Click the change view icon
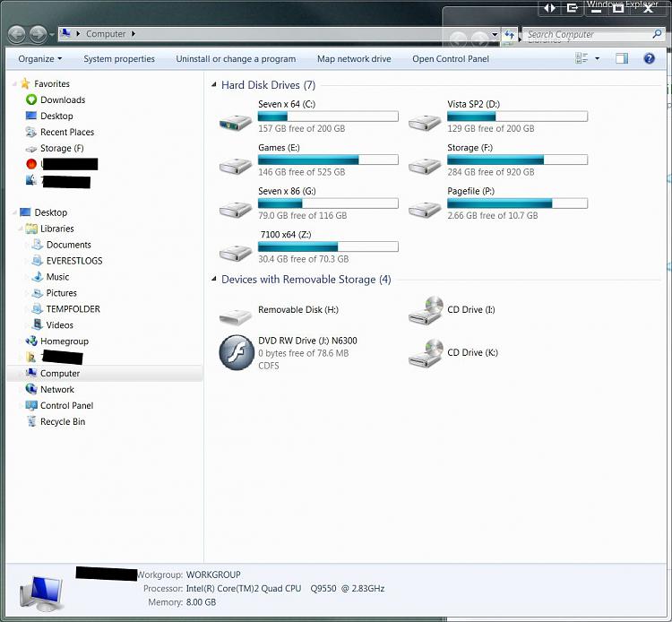Image resolution: width=672 pixels, height=622 pixels. point(582,58)
